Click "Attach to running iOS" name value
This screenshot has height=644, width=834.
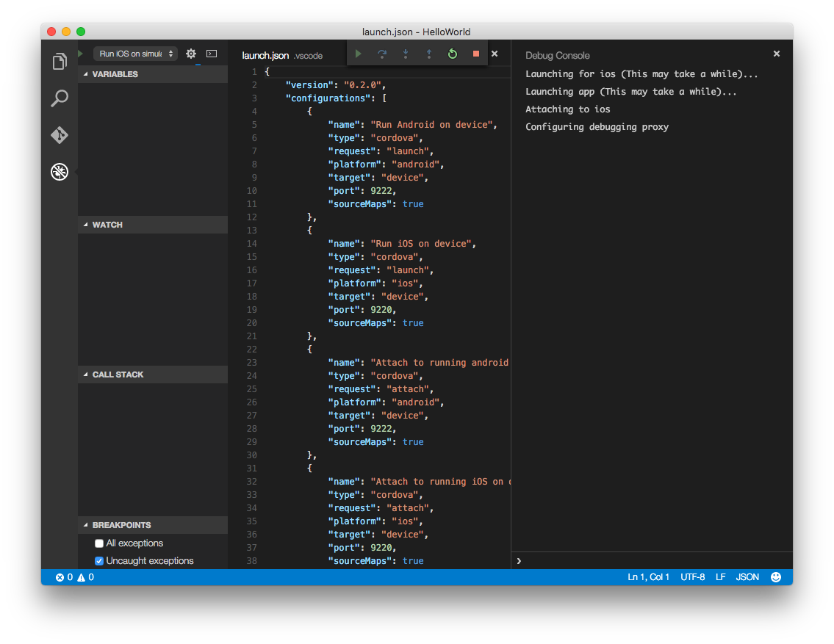(440, 482)
